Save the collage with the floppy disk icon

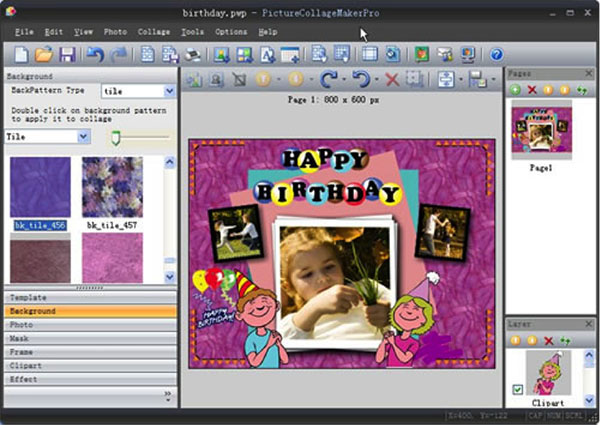point(67,54)
